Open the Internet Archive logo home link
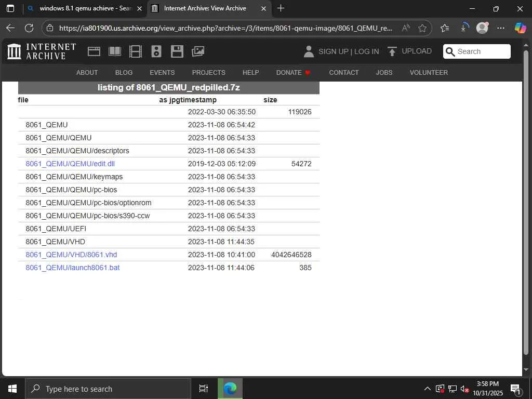 coord(42,51)
